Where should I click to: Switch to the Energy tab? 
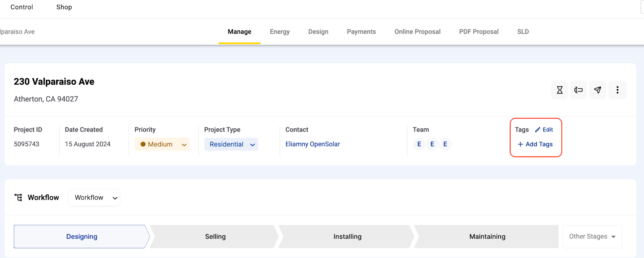[280, 32]
